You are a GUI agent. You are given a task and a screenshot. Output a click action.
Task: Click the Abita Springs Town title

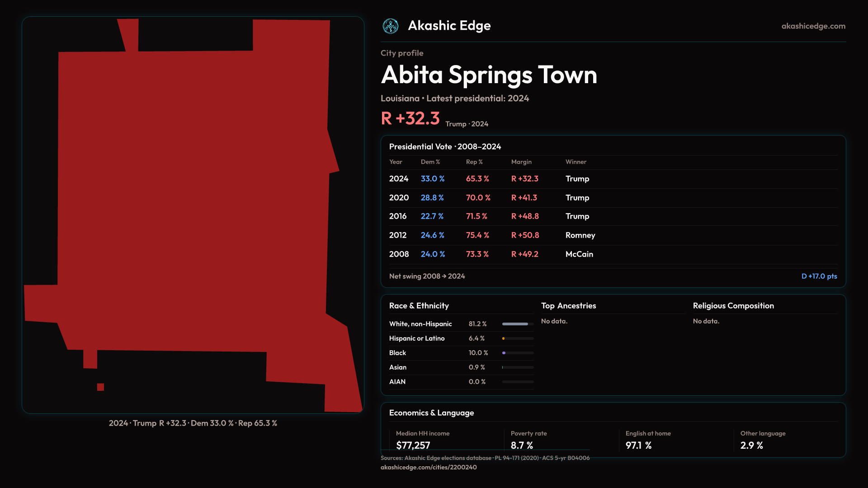489,75
